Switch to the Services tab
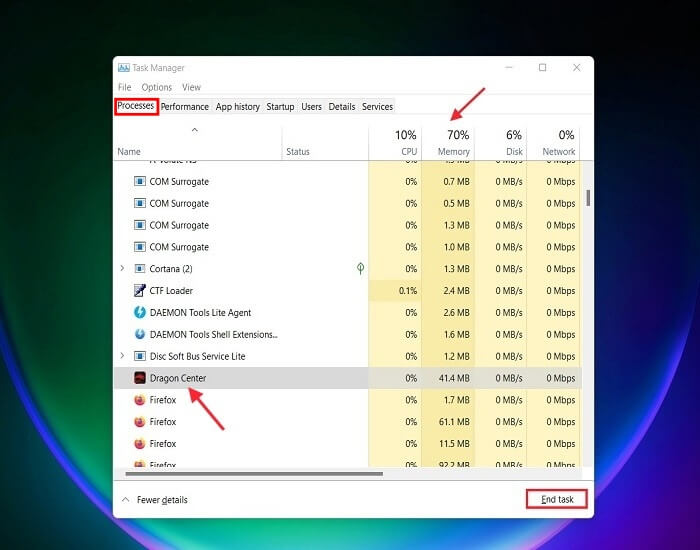Screen dimensions: 700x550 (377, 107)
